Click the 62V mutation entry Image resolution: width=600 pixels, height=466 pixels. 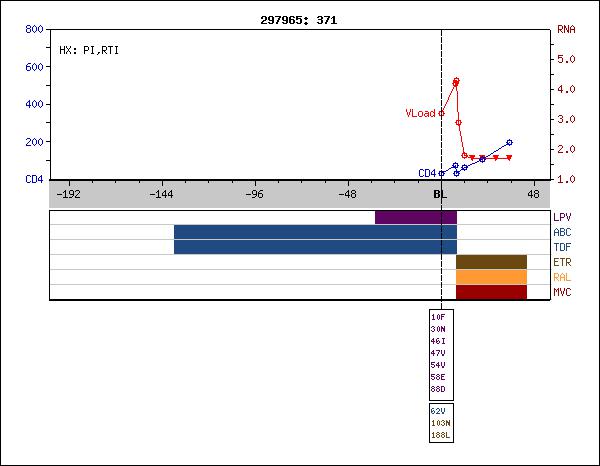(x=438, y=411)
